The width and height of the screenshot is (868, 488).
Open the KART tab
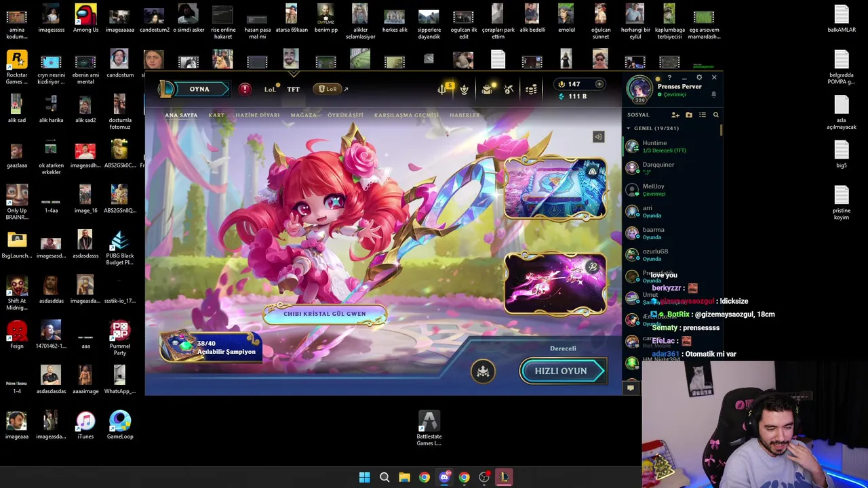216,115
